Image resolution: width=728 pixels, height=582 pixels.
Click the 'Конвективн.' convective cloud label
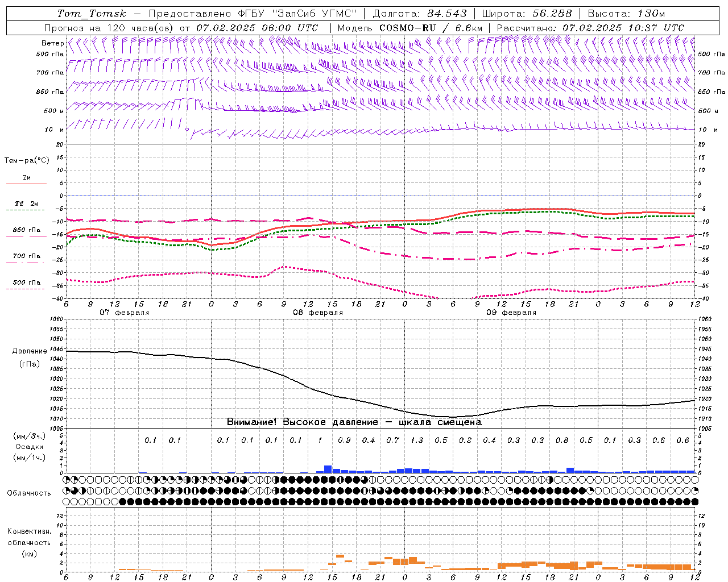click(x=30, y=531)
